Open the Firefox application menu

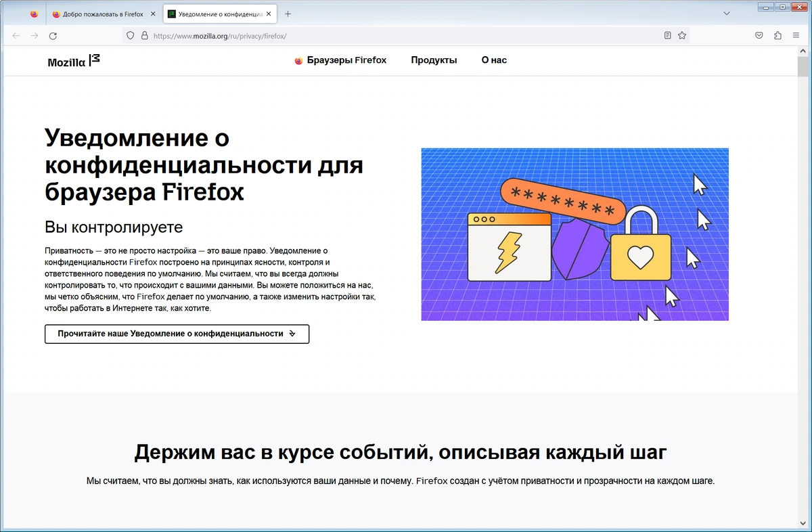(796, 36)
